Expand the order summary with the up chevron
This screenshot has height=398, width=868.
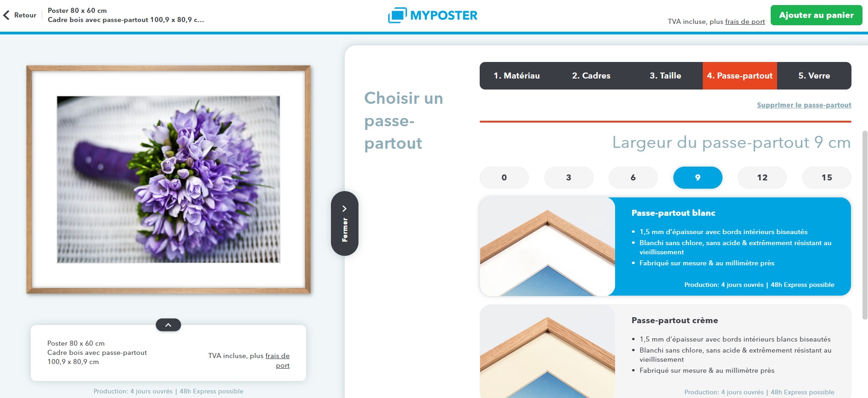168,325
